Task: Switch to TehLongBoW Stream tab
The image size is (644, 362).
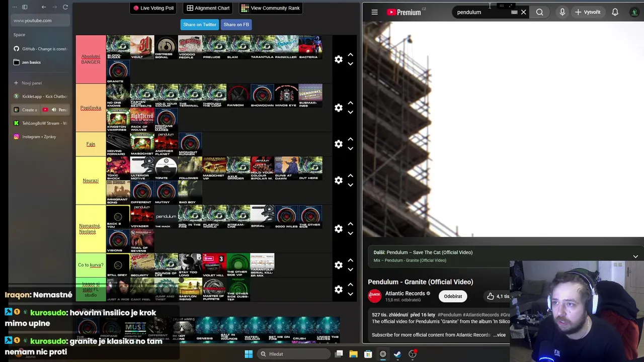Action: pyautogui.click(x=40, y=123)
